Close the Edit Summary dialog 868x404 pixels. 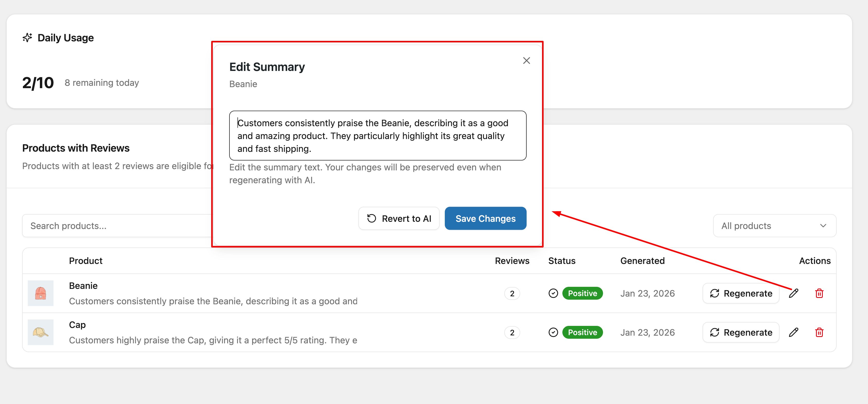[526, 61]
